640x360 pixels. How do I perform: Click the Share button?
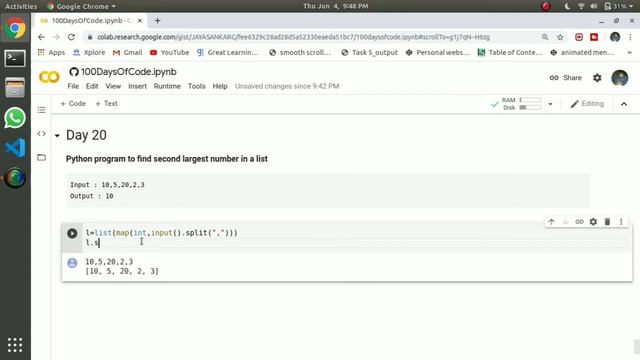tap(566, 78)
